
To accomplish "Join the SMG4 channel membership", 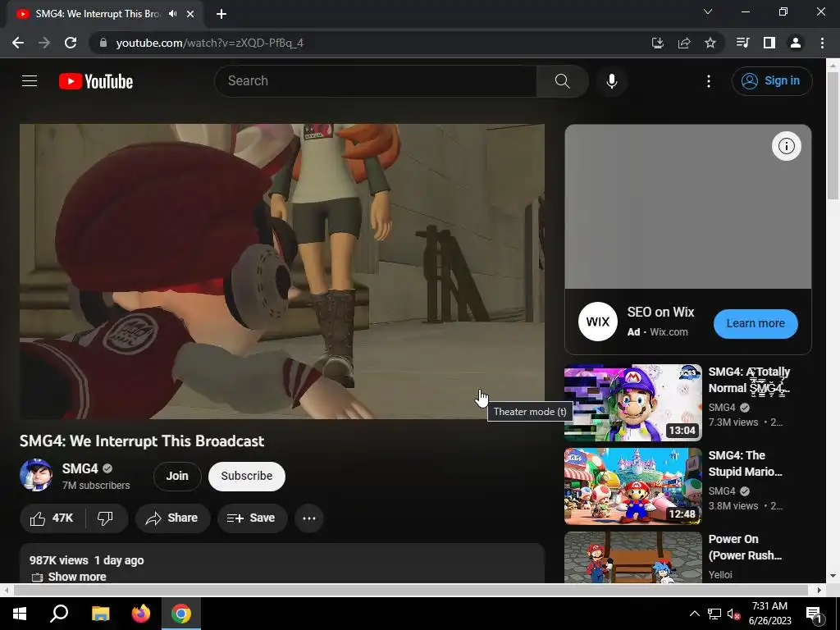I will coord(177,476).
